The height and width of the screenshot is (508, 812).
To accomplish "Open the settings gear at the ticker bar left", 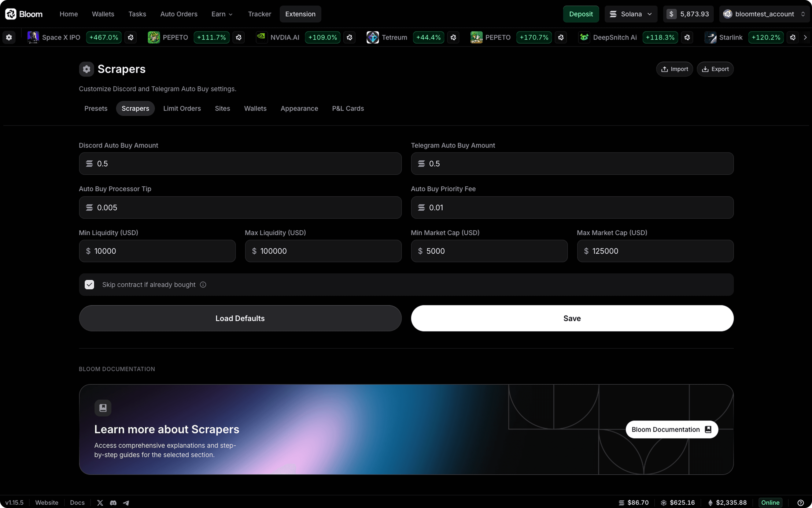I will click(9, 37).
